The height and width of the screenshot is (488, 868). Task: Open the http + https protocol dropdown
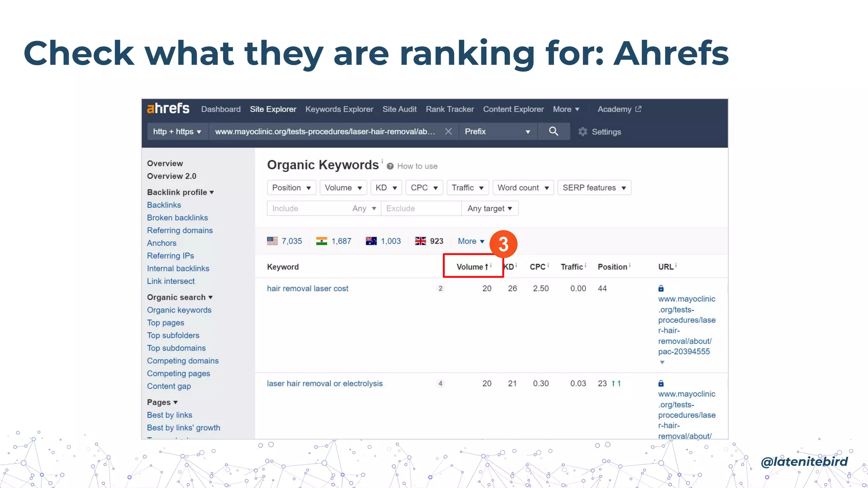pos(177,132)
